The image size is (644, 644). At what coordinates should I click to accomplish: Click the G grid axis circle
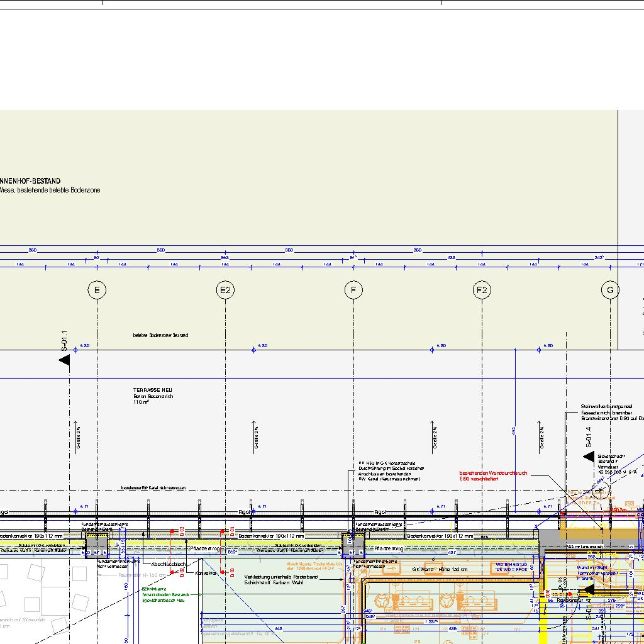610,290
